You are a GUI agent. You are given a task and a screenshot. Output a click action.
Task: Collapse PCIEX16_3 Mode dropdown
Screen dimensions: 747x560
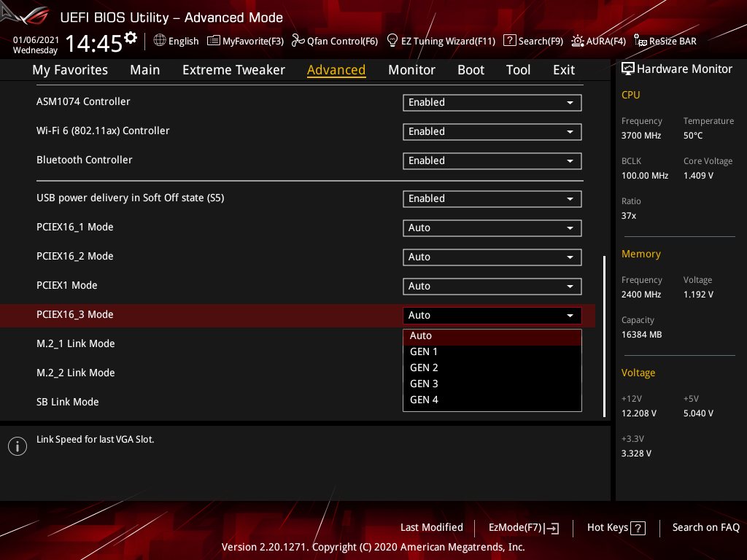point(492,315)
